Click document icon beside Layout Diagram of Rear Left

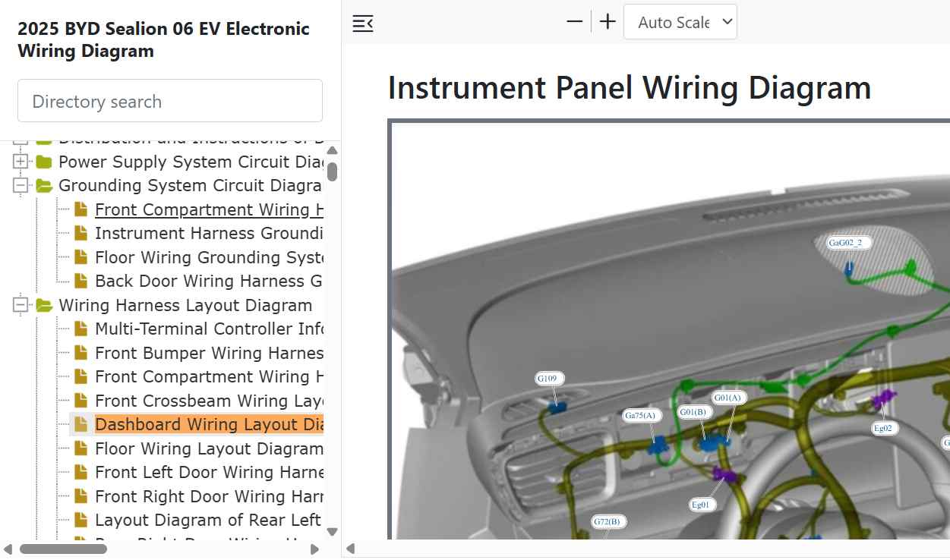click(80, 520)
